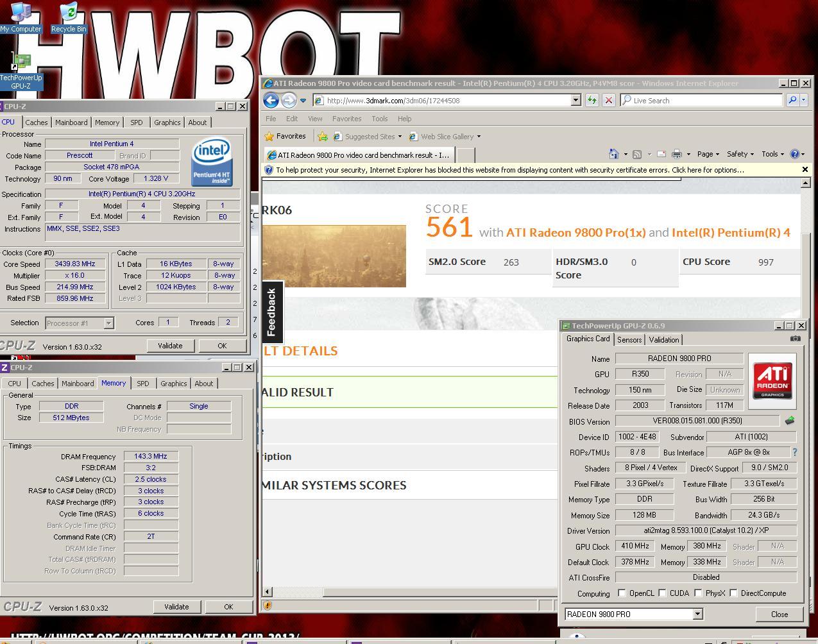Go forward in Internet Explorer
Screen dimensions: 818x644
tap(289, 100)
